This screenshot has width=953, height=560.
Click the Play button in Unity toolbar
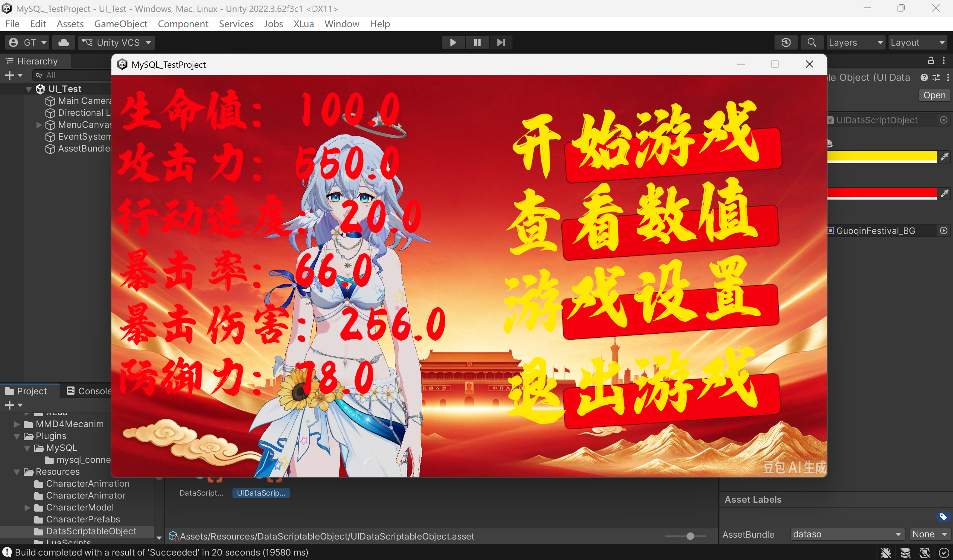coord(453,42)
